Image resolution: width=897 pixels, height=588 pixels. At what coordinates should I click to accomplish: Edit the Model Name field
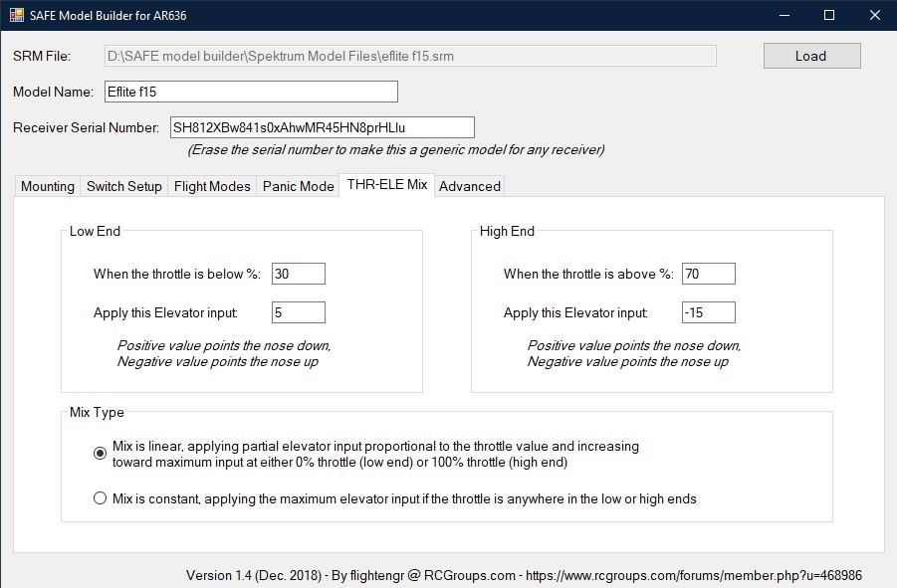tap(251, 92)
